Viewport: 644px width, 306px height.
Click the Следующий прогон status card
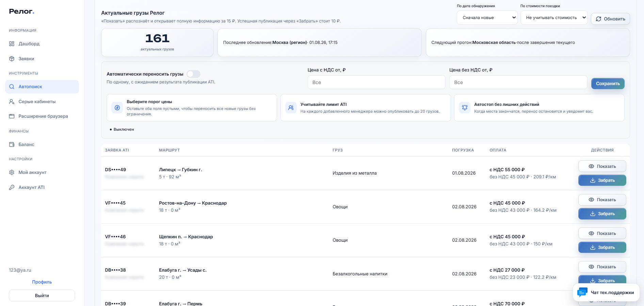[x=528, y=43]
